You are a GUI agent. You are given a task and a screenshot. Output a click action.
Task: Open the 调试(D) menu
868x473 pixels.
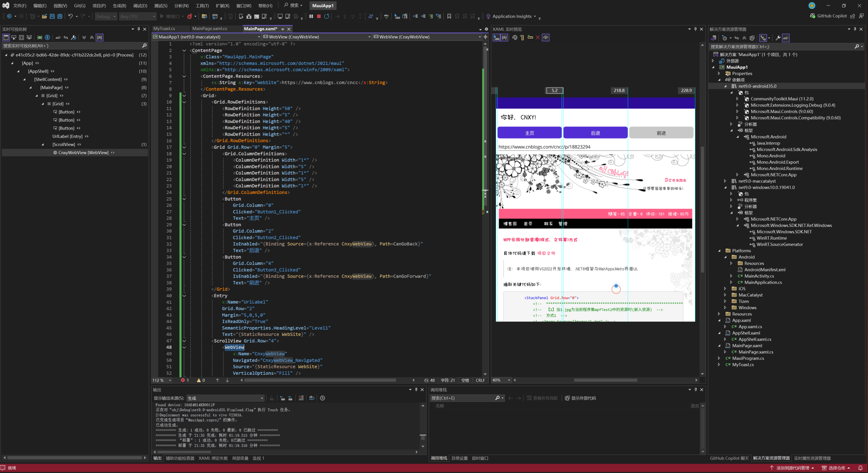[x=140, y=5]
